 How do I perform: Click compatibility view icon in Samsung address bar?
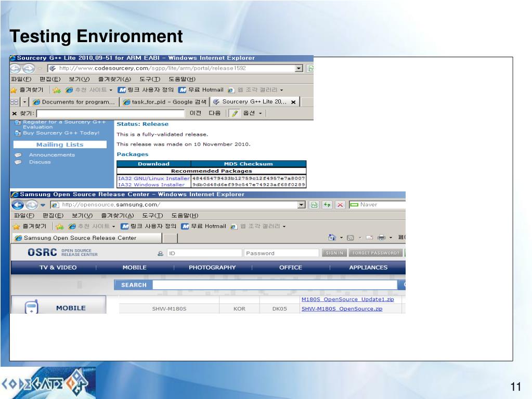point(314,204)
